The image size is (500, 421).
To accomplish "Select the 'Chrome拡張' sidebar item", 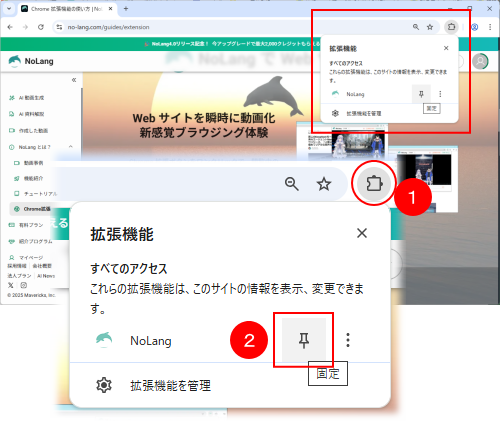I will click(32, 209).
